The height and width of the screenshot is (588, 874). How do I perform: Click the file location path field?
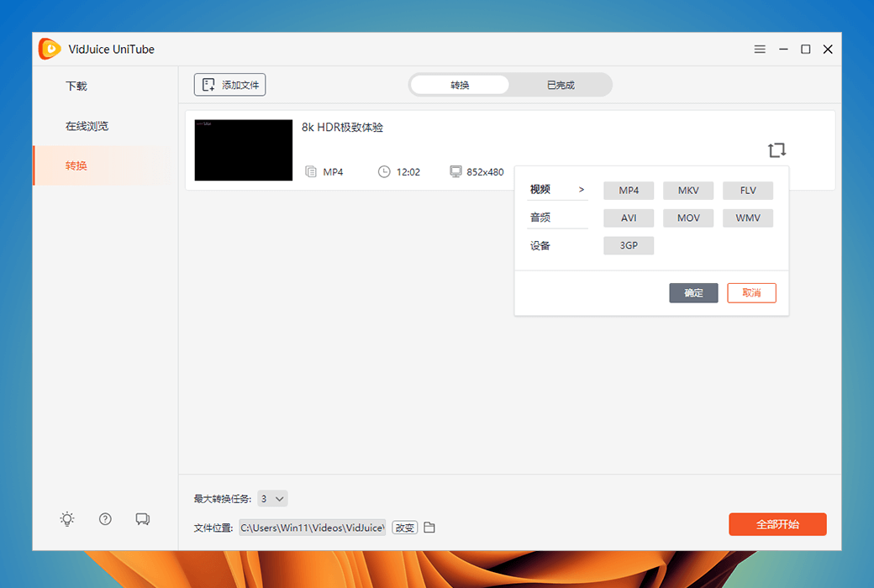click(x=313, y=528)
